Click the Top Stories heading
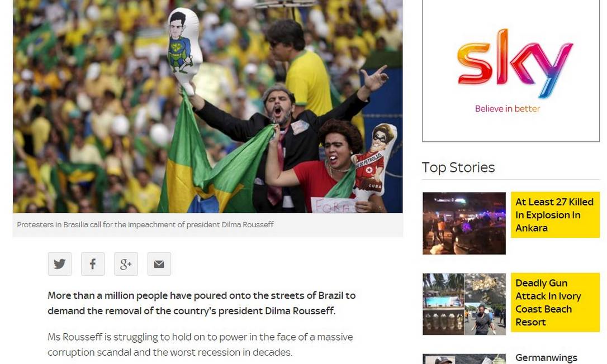Viewport: 607px width, 364px height. pos(458,167)
